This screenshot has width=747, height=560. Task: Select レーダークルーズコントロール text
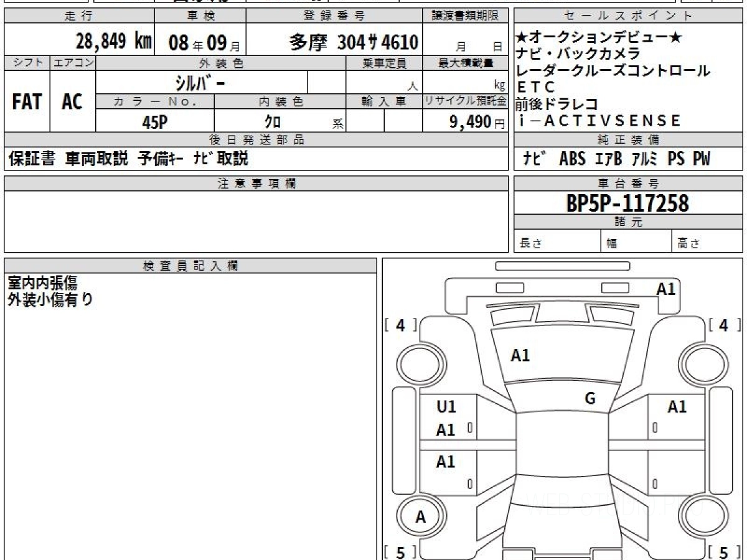(613, 71)
